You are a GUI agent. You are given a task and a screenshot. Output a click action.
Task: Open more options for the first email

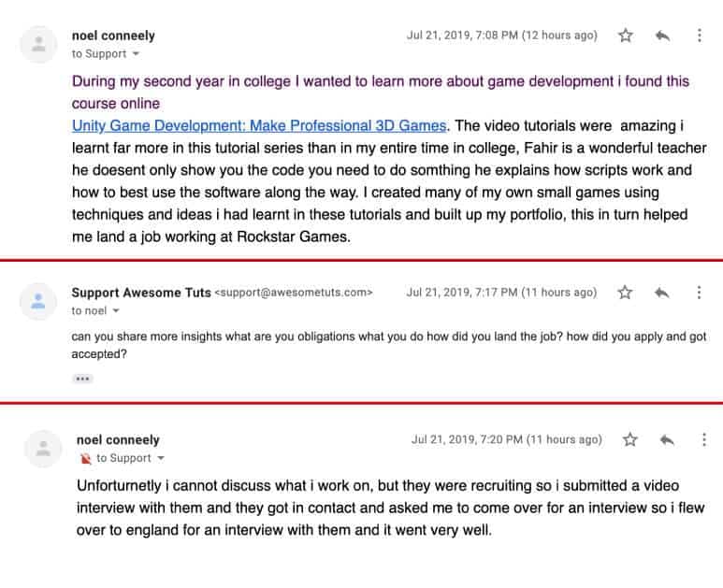coord(699,36)
